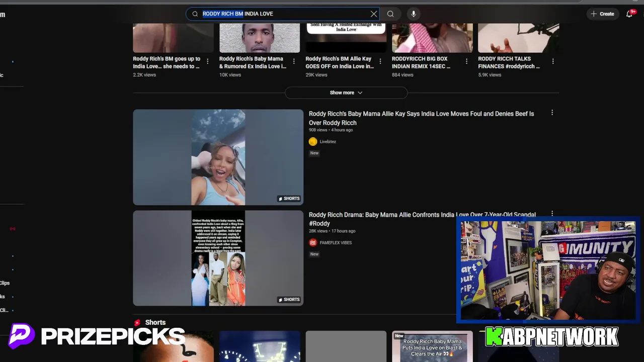
Task: Click the '2.2K views' label
Action: pos(144,75)
